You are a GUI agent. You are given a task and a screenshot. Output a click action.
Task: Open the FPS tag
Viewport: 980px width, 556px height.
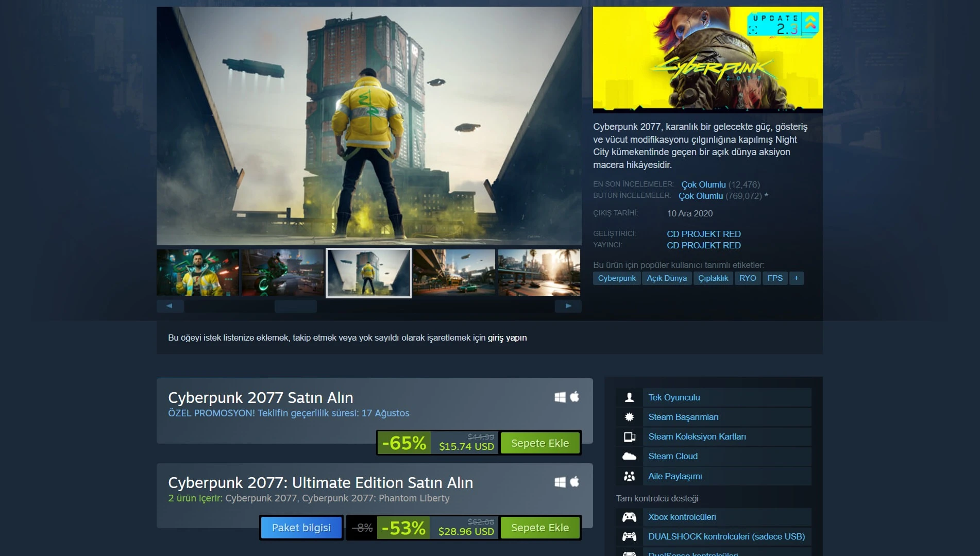point(775,278)
